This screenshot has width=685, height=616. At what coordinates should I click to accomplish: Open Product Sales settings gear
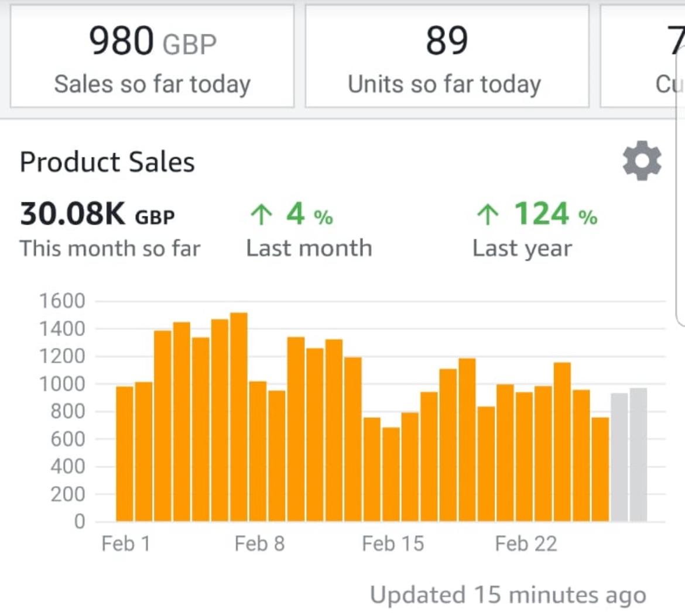(x=642, y=160)
